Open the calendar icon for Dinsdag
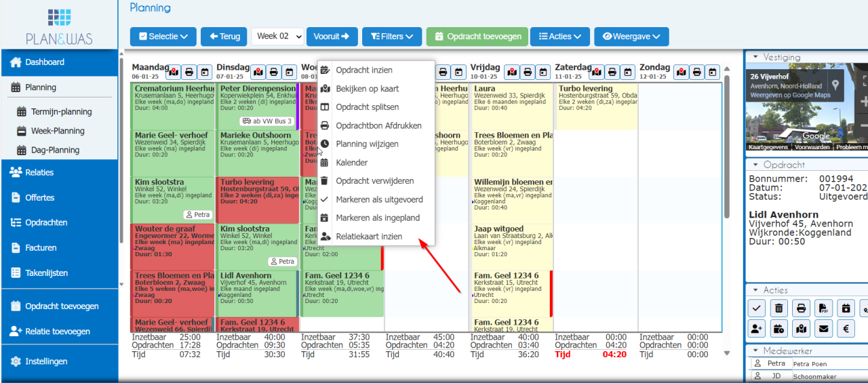The width and height of the screenshot is (868, 383). coord(290,71)
